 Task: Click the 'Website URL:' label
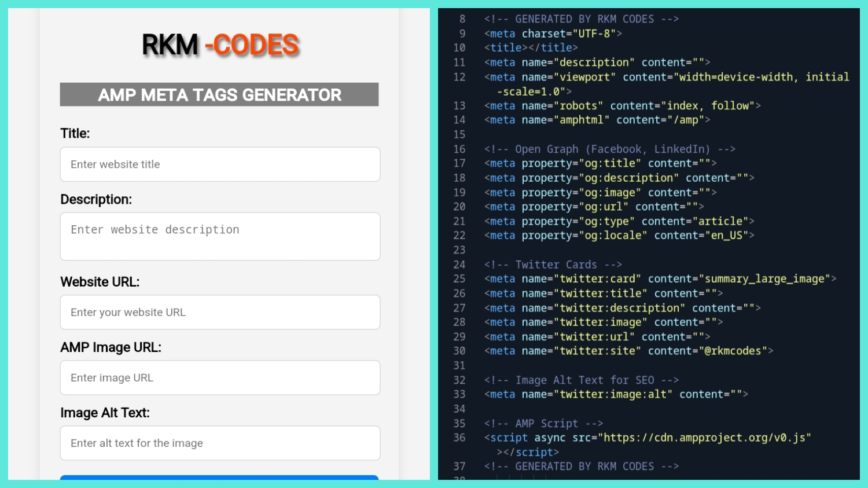click(100, 282)
